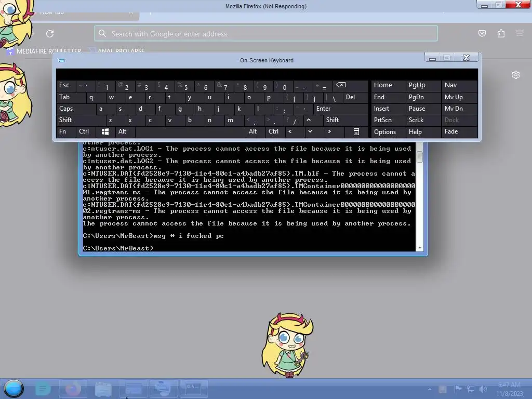Click the PgUp key
Viewport: 532px width, 399px height.
pyautogui.click(x=423, y=85)
